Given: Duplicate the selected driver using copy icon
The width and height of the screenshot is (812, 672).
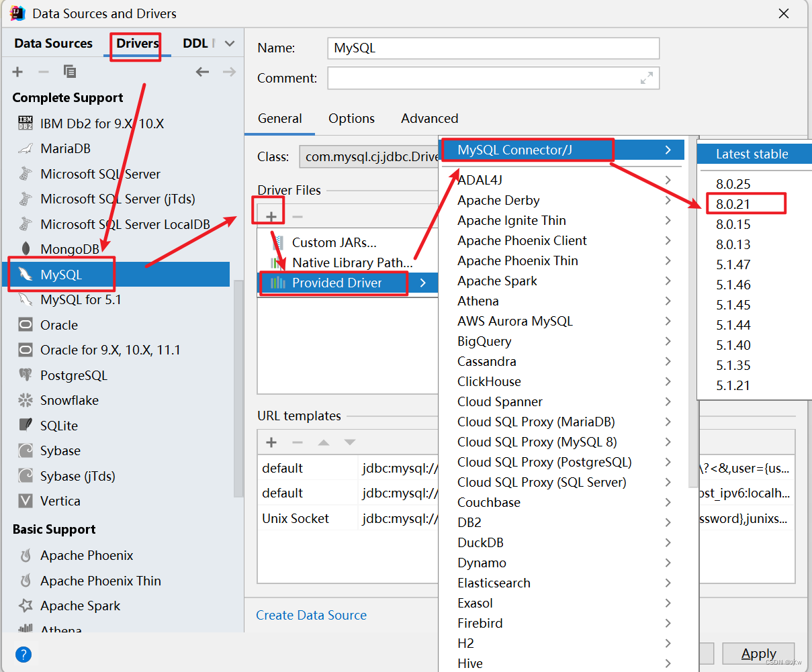Looking at the screenshot, I should click(70, 72).
